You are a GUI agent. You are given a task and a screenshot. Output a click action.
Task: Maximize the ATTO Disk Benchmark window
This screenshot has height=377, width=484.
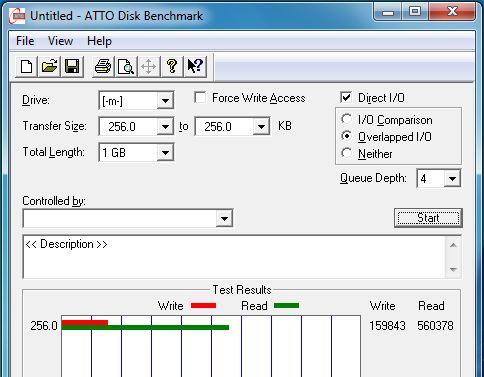(x=415, y=12)
